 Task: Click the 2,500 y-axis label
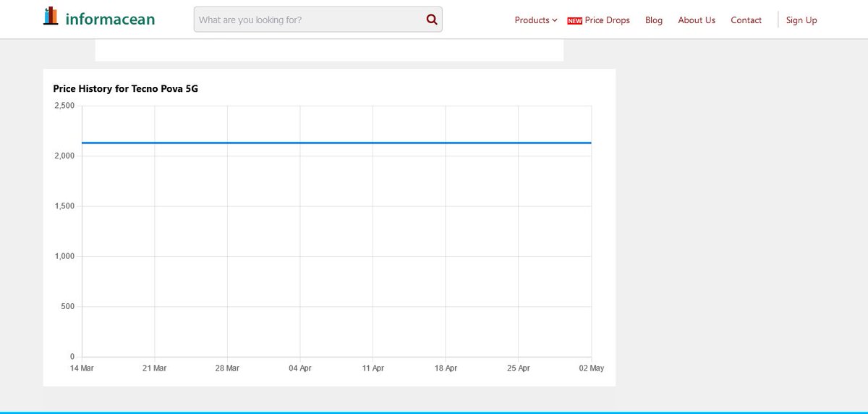pos(64,106)
